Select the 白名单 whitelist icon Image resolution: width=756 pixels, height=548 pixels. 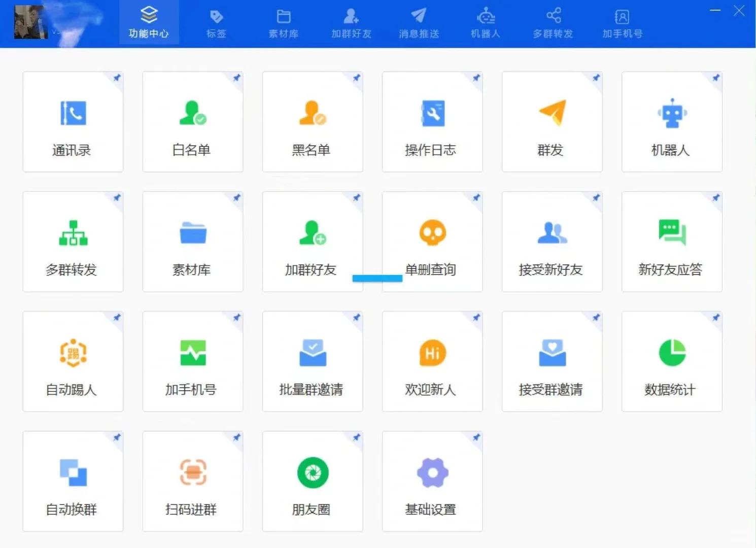(193, 122)
